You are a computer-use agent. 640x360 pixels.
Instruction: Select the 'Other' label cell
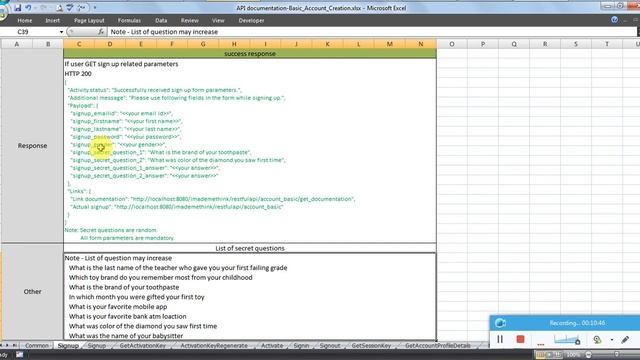coord(32,291)
